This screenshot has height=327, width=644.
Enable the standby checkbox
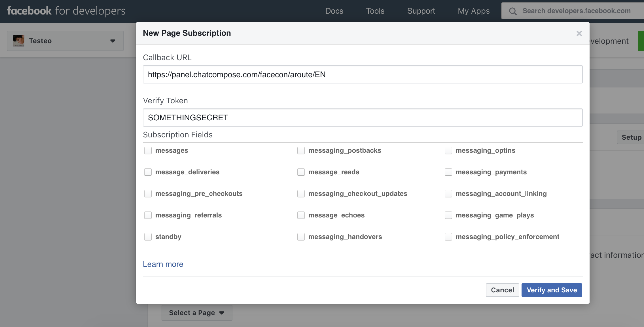point(148,237)
